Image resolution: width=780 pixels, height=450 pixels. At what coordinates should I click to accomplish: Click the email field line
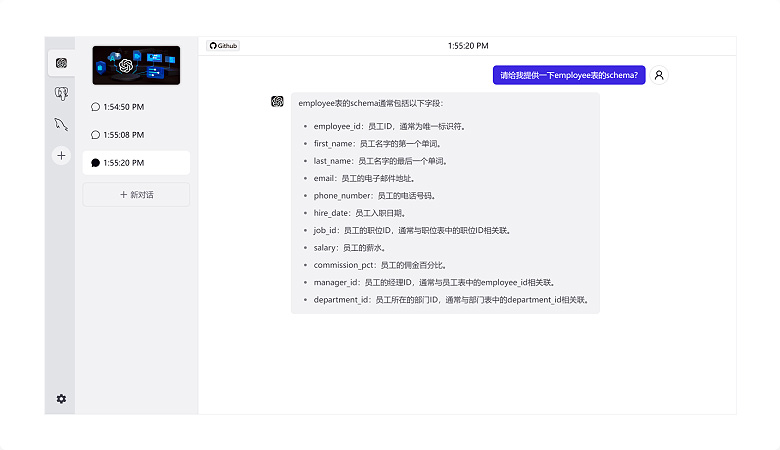[x=365, y=179]
